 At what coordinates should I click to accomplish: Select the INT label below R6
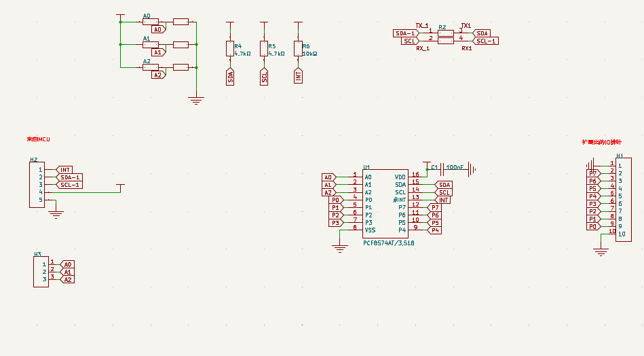(298, 76)
